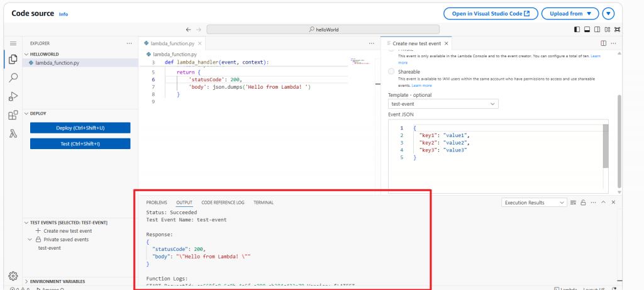The width and height of the screenshot is (644, 290).
Task: Select the partially visible Private radio button
Action: (x=391, y=49)
